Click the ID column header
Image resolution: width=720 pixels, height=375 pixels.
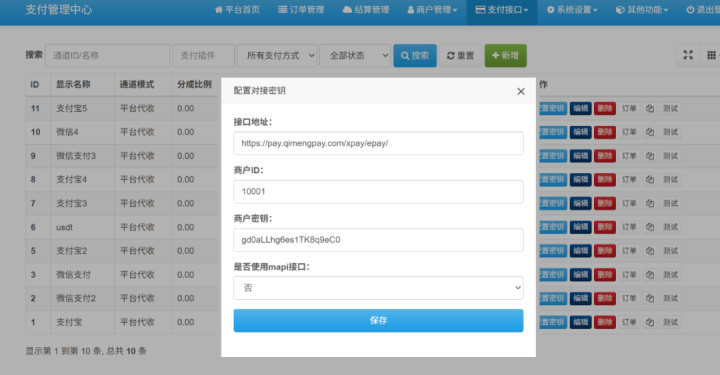(x=38, y=84)
